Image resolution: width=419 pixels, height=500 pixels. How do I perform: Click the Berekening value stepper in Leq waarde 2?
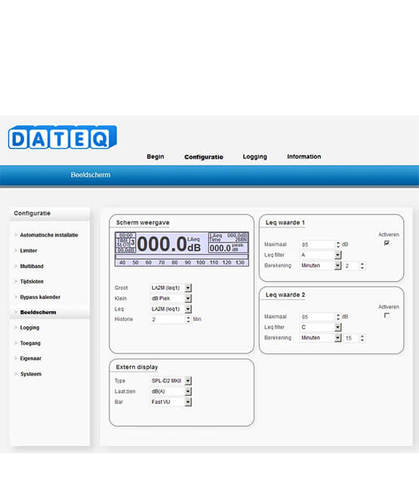[362, 338]
